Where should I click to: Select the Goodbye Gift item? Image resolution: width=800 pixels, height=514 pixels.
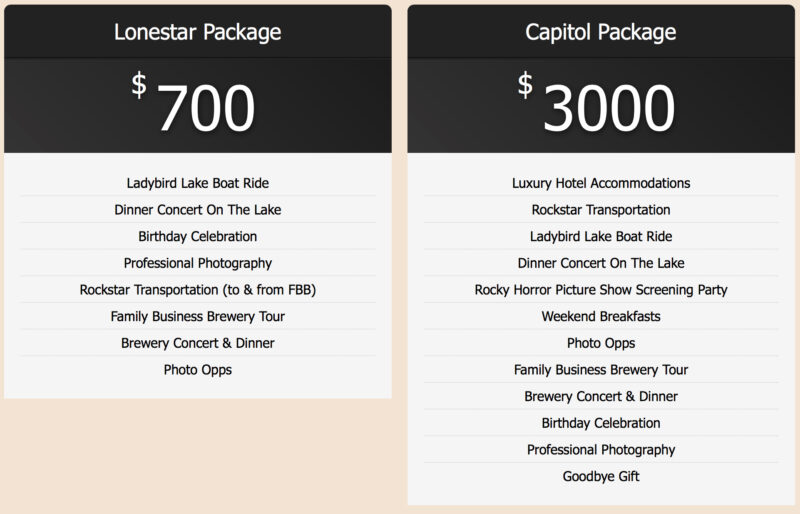pos(600,476)
